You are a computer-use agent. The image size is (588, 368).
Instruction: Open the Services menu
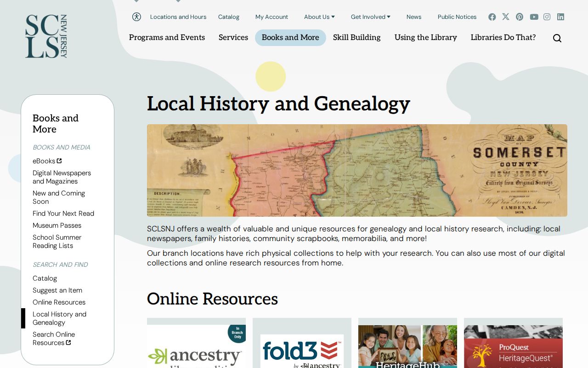click(x=233, y=38)
